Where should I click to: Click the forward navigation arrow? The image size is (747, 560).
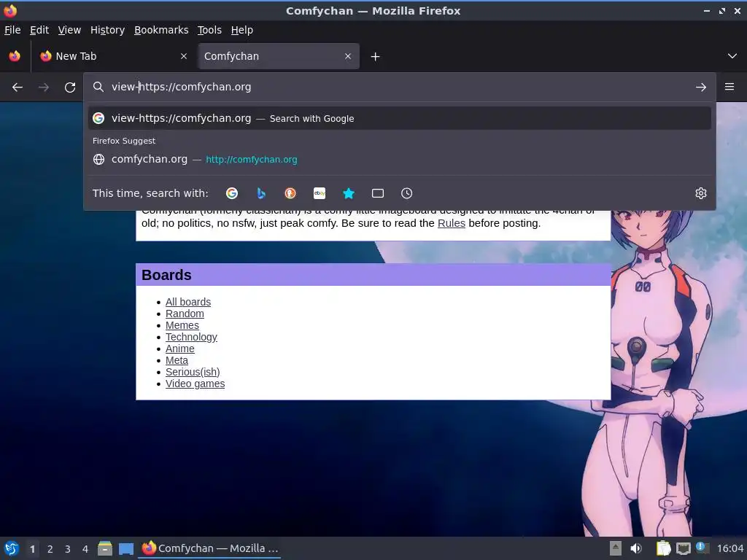(43, 87)
